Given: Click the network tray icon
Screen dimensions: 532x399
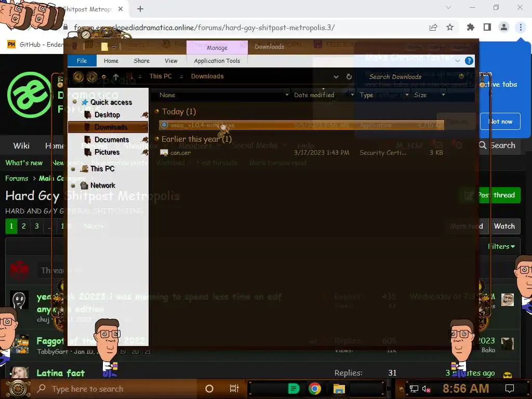Looking at the screenshot, I should (414, 389).
